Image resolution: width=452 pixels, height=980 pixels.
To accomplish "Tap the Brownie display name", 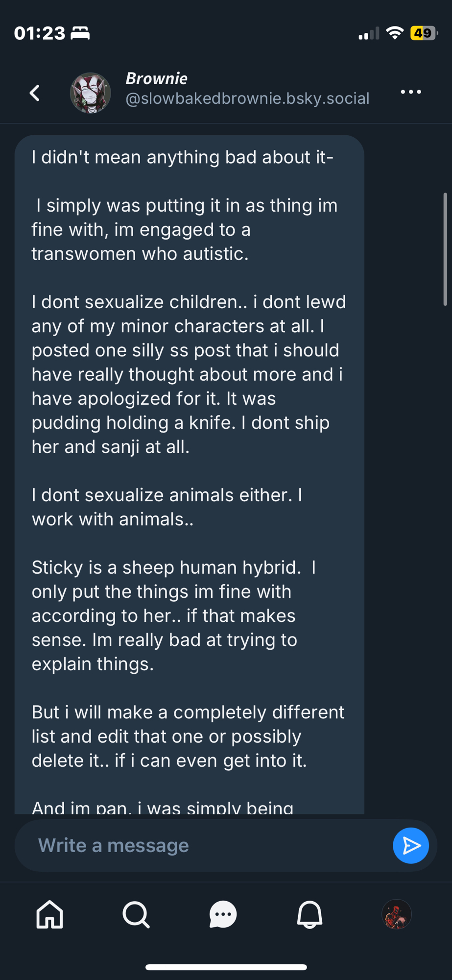I will click(x=156, y=78).
